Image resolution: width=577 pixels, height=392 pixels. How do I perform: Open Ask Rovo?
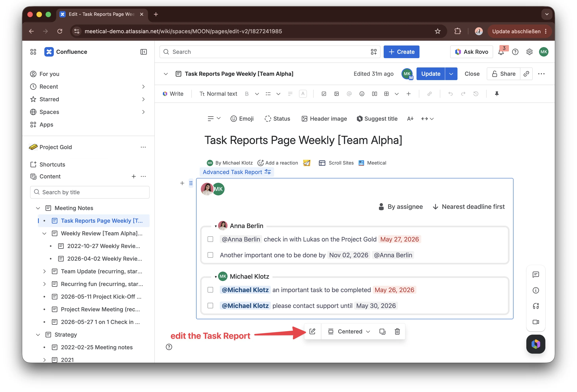(x=471, y=52)
